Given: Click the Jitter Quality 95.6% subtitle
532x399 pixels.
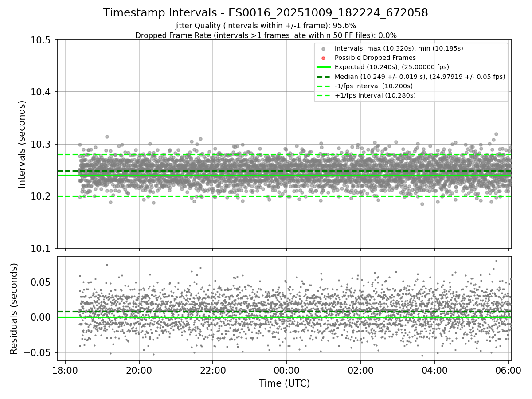Looking at the screenshot, I should [266, 26].
